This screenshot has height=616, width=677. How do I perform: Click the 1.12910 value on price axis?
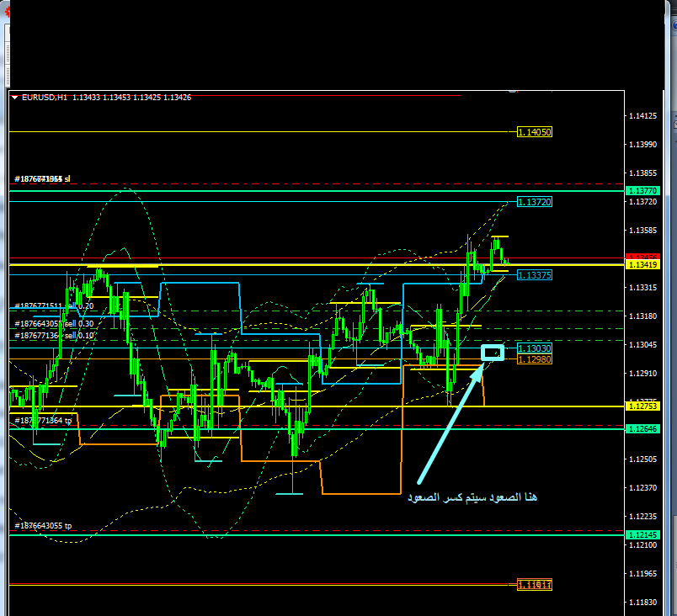point(642,373)
